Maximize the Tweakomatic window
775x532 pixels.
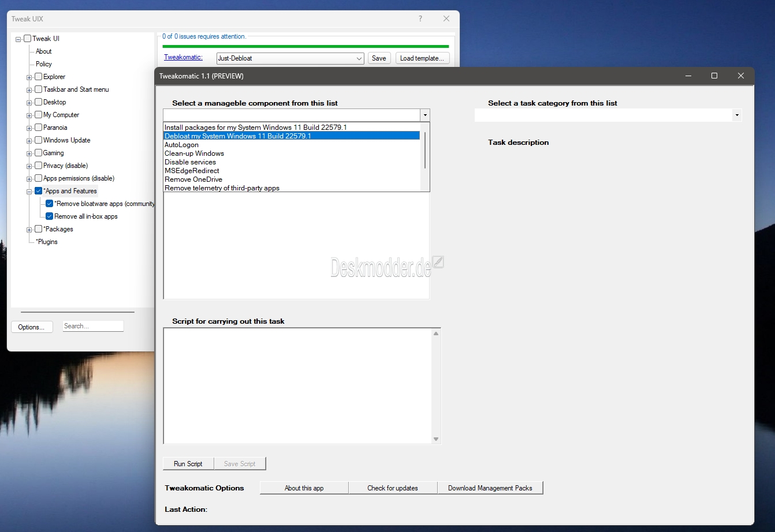pos(714,76)
